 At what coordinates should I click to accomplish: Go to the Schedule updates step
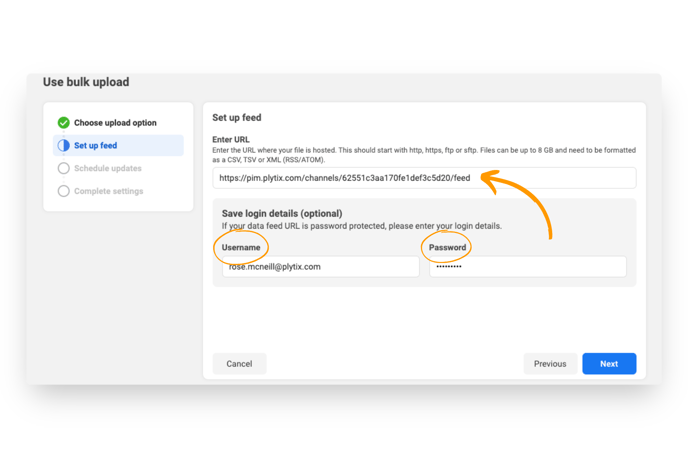tap(108, 168)
